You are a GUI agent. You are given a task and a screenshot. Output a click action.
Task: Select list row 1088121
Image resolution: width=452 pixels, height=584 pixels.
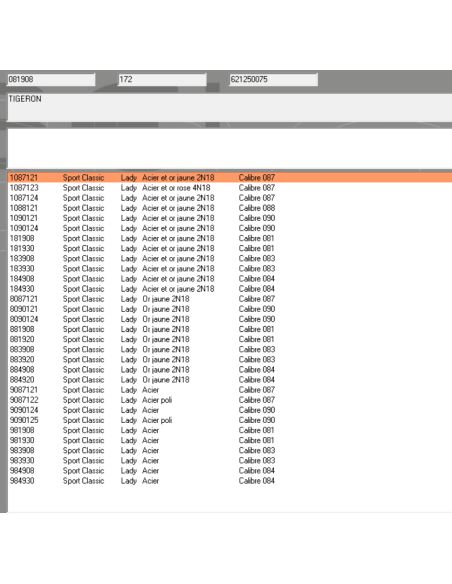pos(230,208)
